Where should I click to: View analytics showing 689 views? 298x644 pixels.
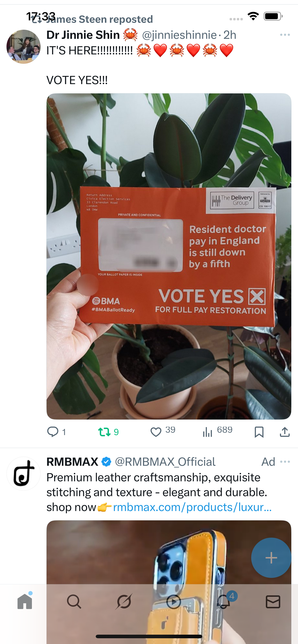(217, 431)
